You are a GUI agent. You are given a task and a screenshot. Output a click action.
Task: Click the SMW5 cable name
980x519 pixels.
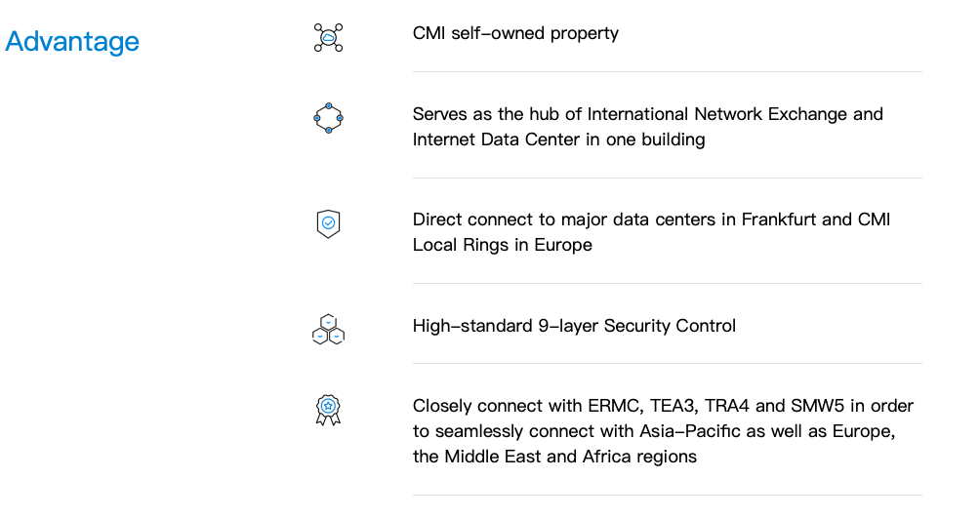click(818, 406)
